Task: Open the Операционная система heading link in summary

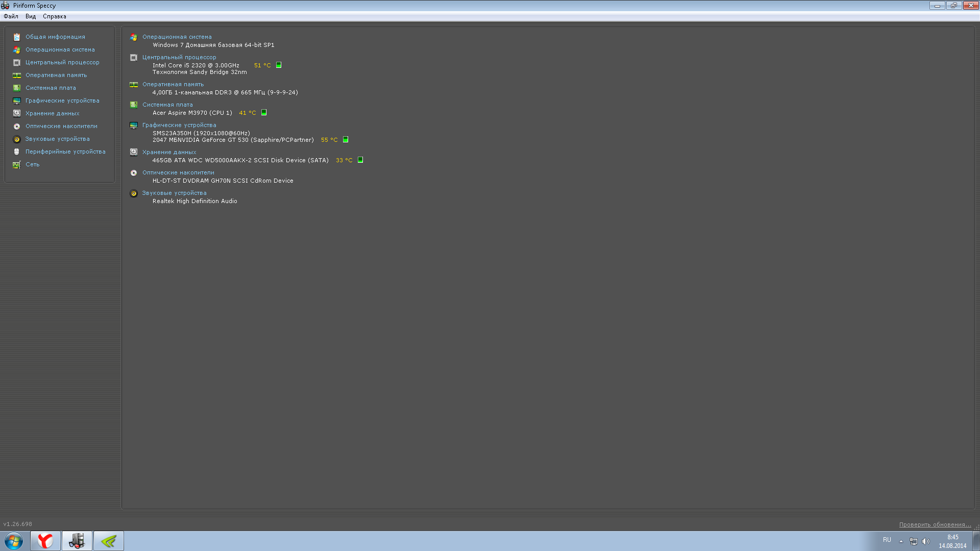Action: click(x=177, y=37)
